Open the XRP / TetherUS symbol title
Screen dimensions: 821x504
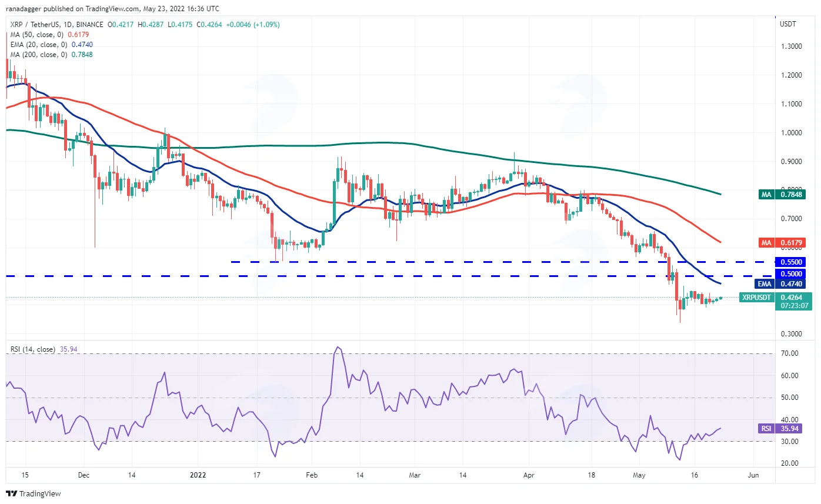(39, 25)
